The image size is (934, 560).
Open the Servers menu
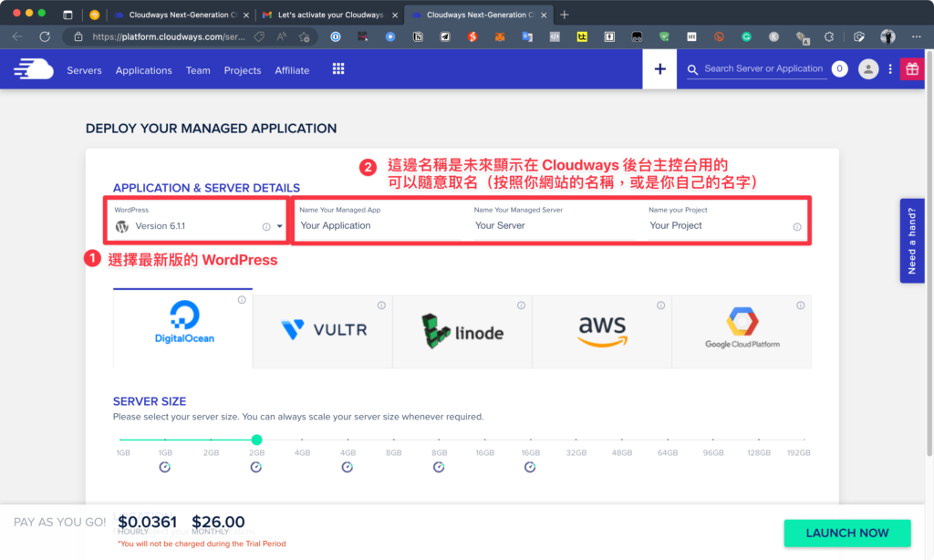pos(84,70)
